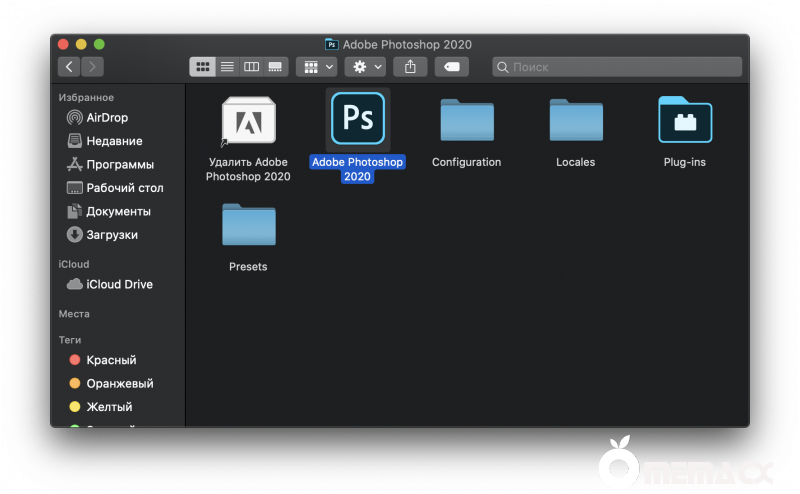Open the Adobe Photoshop 2020 app icon
Viewport: 800px width, 494px height.
tap(358, 119)
